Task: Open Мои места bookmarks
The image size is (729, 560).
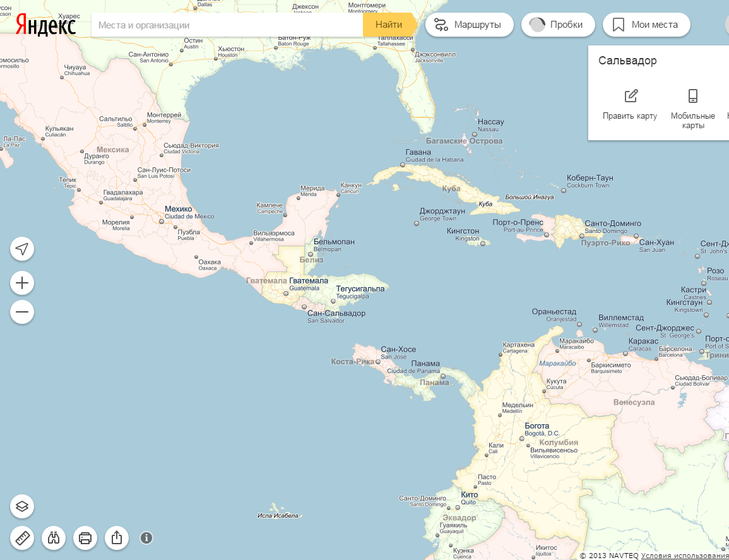Action: tap(646, 25)
